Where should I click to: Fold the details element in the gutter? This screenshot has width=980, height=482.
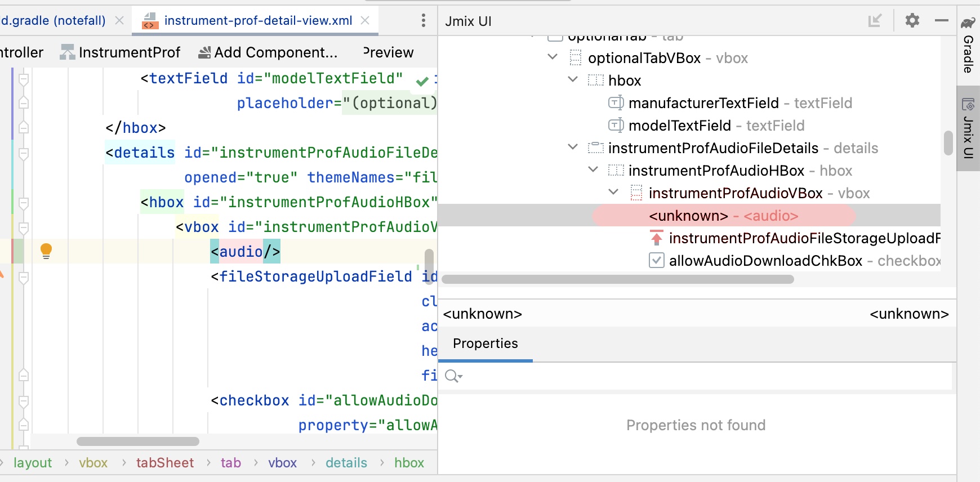pyautogui.click(x=24, y=153)
